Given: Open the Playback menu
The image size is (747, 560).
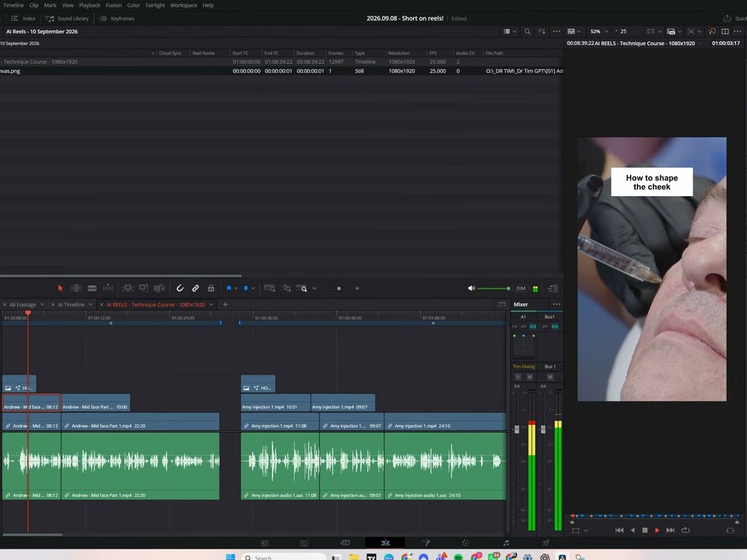Looking at the screenshot, I should pos(89,5).
